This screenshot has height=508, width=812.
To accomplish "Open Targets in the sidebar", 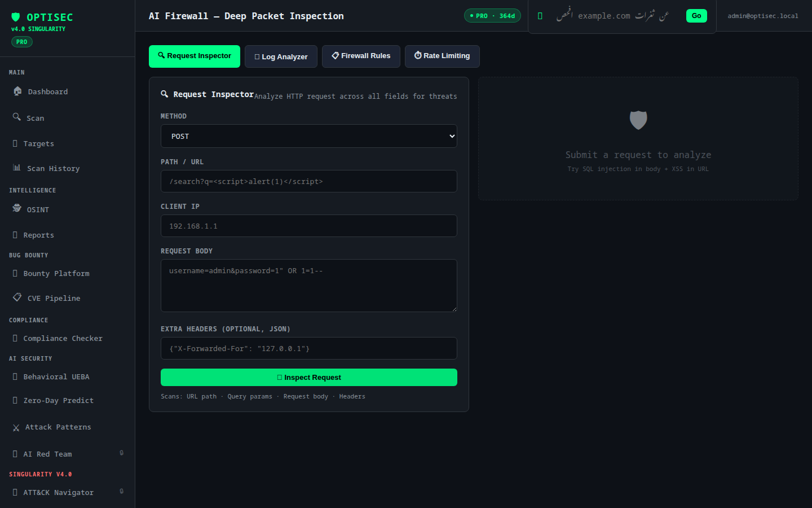I will tap(68, 143).
